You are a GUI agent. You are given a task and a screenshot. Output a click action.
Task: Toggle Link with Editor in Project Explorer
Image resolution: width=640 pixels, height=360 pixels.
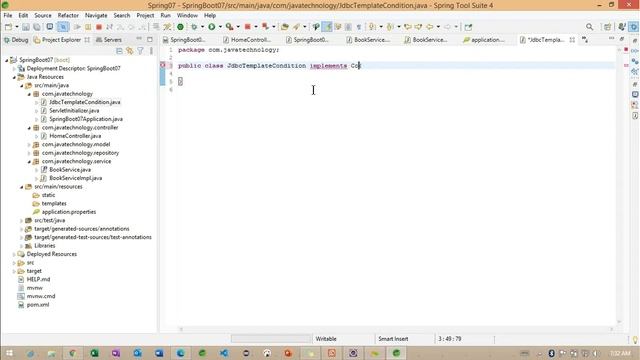tap(130, 51)
